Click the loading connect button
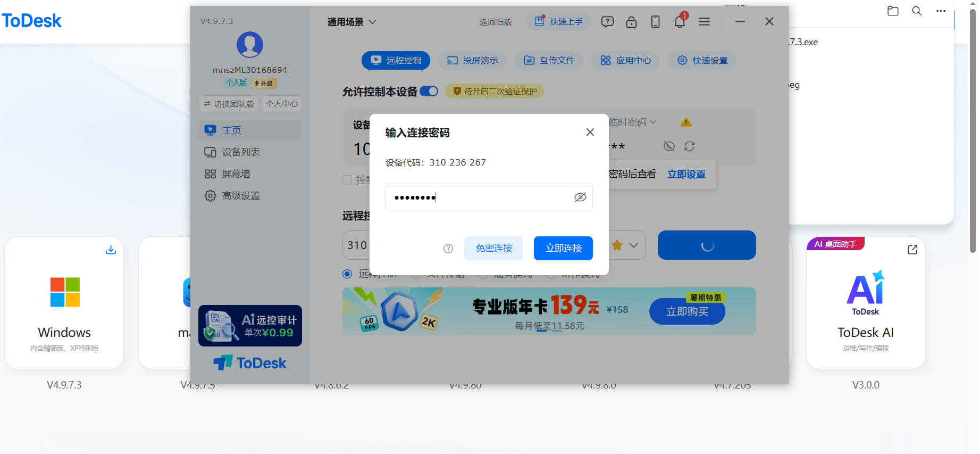Viewport: 980px width, 454px height. coord(707,245)
